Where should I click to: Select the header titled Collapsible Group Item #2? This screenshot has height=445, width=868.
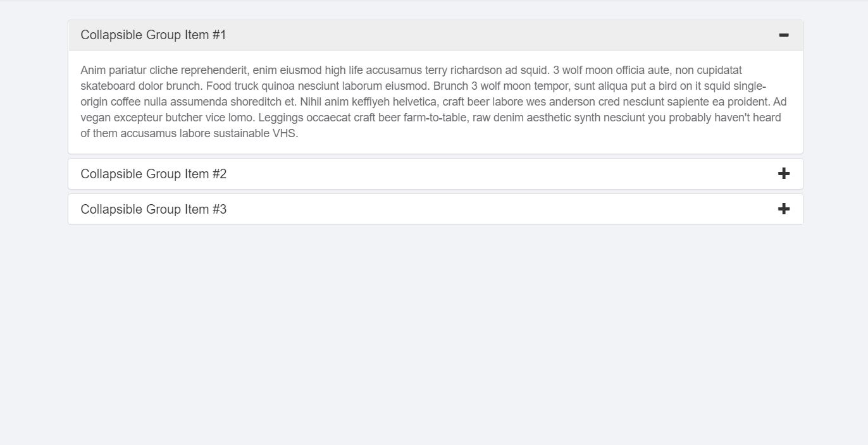point(154,173)
